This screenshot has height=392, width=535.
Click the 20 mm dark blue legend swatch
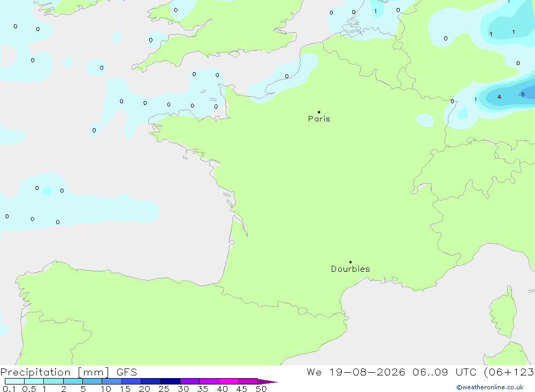pyautogui.click(x=150, y=381)
